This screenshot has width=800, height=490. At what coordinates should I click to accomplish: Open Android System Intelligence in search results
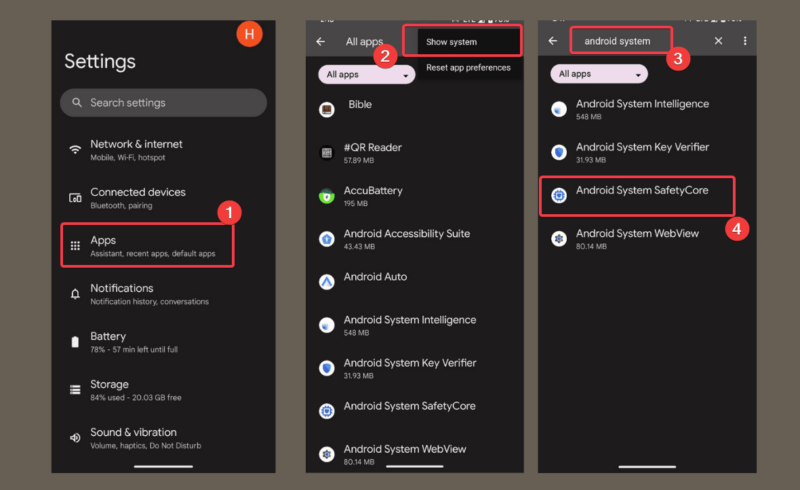[x=647, y=109]
